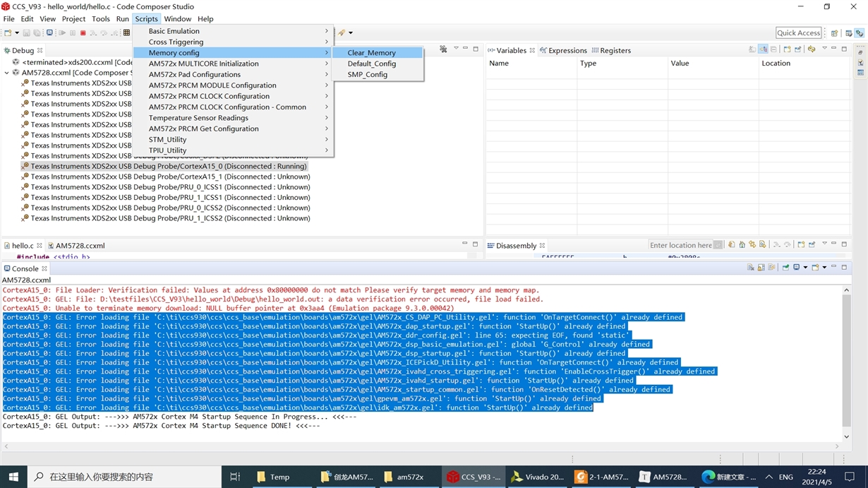Open Display Selected Console dropdown arrow
The height and width of the screenshot is (488, 868).
click(x=805, y=267)
